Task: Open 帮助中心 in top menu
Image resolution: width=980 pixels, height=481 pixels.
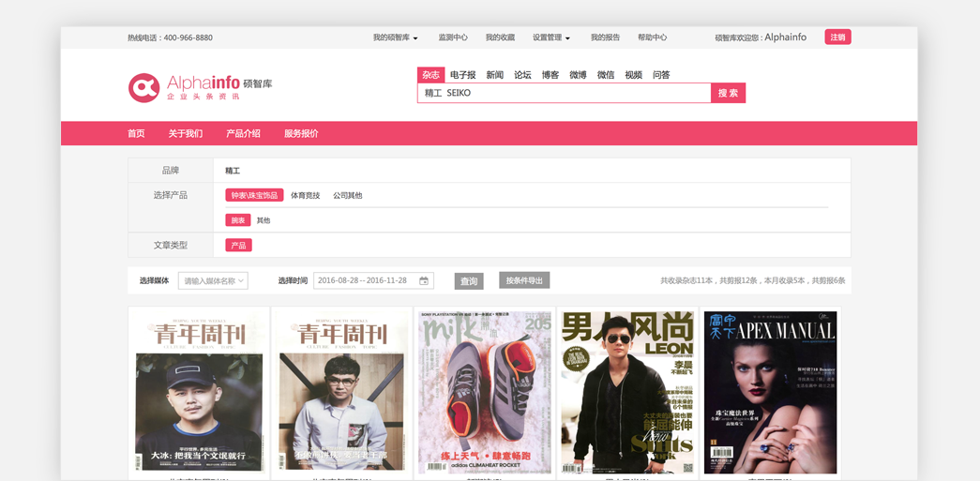Action: coord(652,38)
